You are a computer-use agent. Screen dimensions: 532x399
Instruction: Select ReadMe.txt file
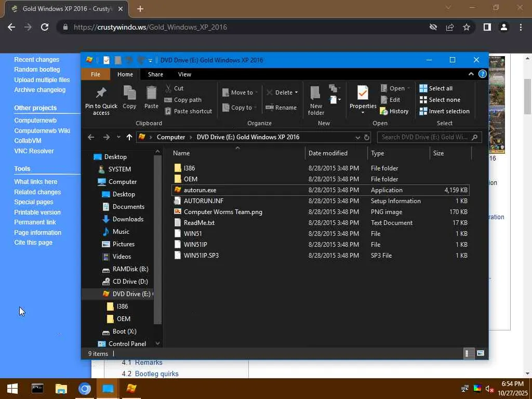[x=199, y=222]
